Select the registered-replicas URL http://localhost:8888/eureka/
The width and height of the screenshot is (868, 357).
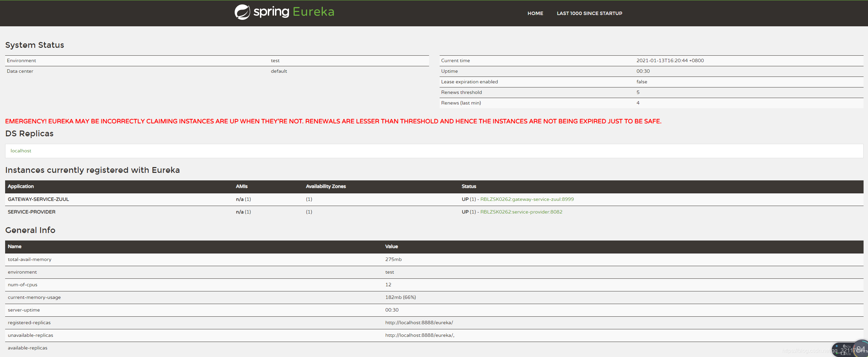(x=419, y=322)
